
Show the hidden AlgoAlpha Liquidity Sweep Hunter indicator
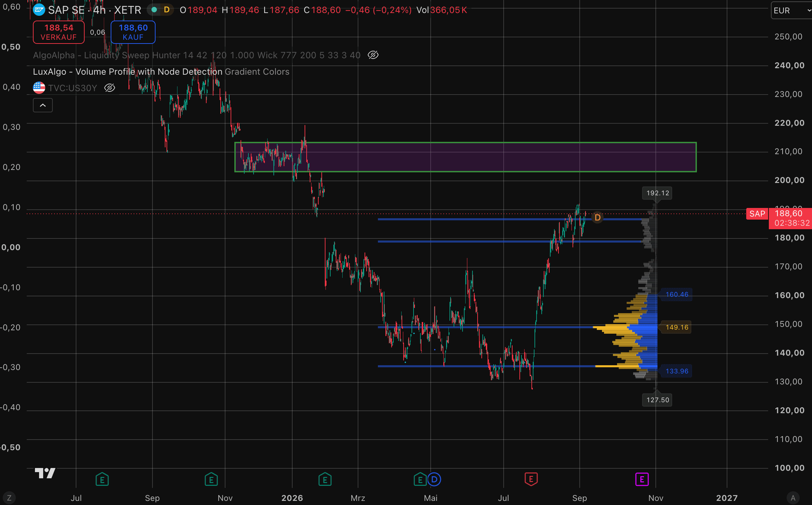(373, 55)
